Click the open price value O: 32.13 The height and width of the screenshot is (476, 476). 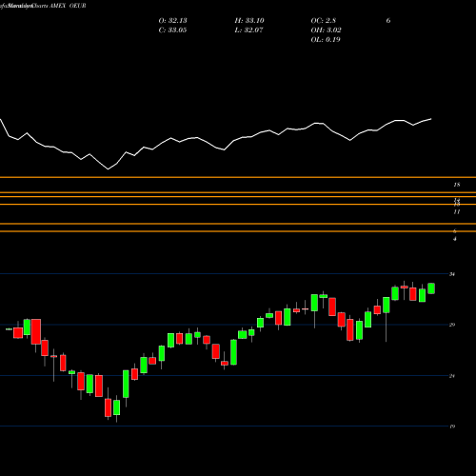pos(172,21)
